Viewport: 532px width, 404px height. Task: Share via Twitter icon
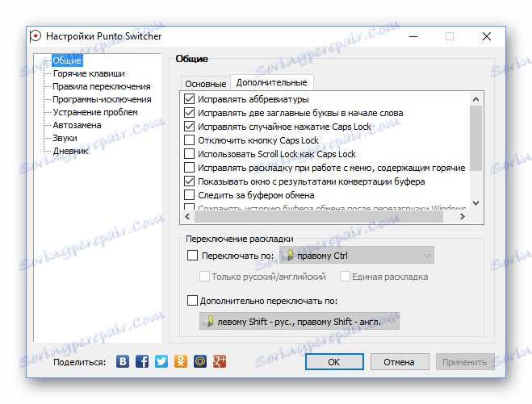coord(161,361)
